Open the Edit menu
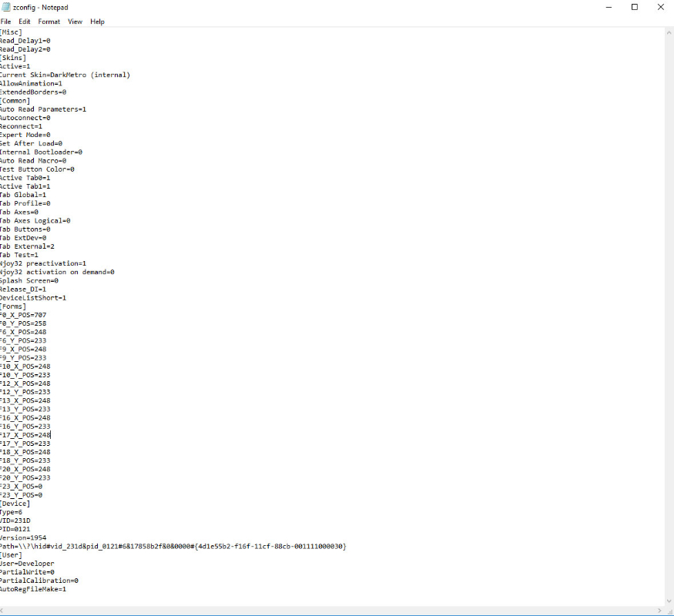Screen dimensions: 674x616 (x=25, y=22)
